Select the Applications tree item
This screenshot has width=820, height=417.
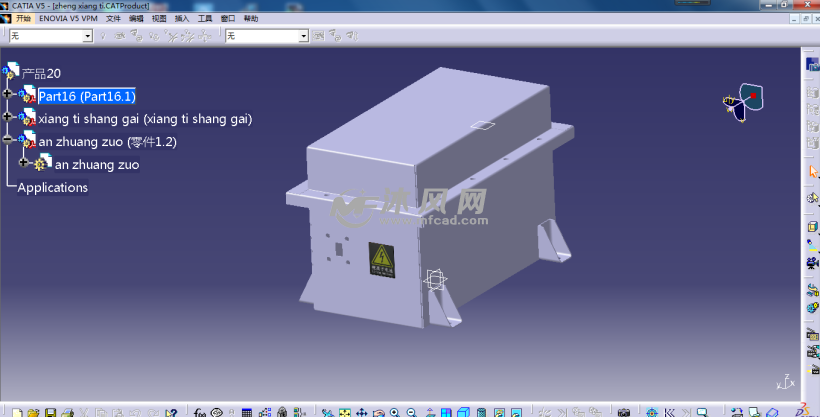click(53, 188)
